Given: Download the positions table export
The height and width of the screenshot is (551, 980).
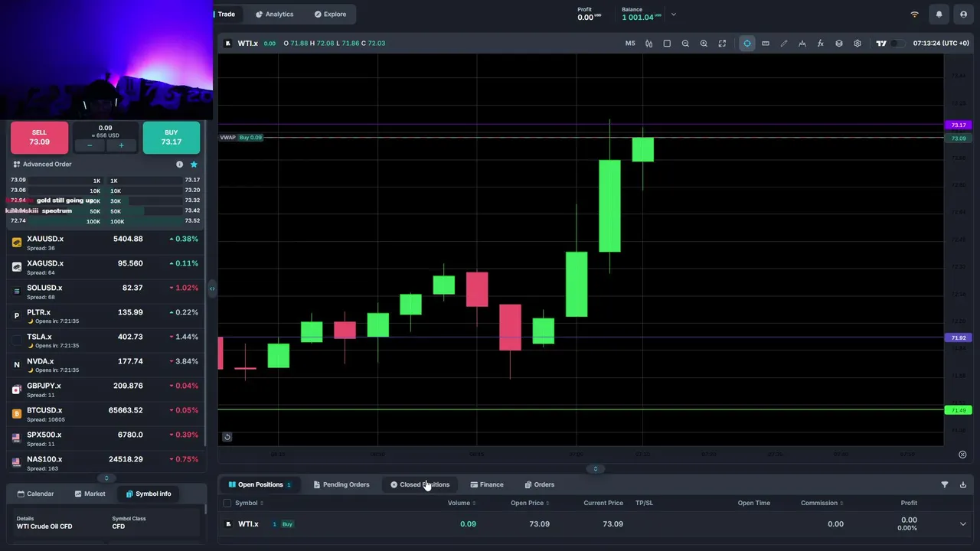Looking at the screenshot, I should coord(962,484).
